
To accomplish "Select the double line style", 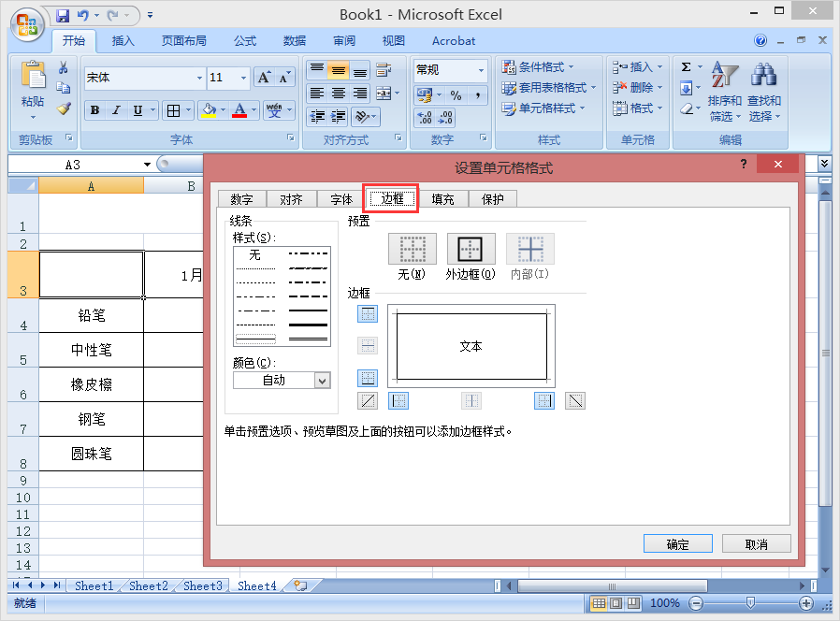I will pyautogui.click(x=308, y=339).
